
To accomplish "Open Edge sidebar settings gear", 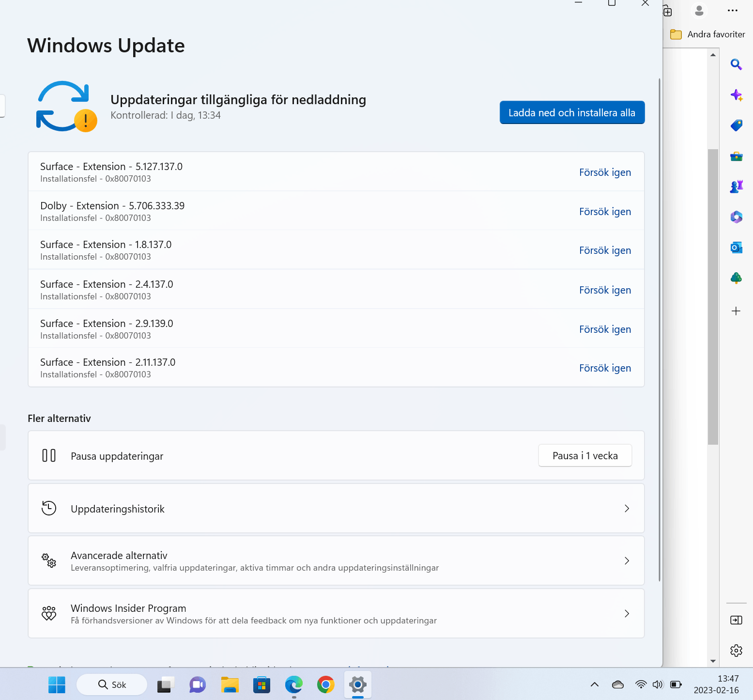I will coord(736,651).
